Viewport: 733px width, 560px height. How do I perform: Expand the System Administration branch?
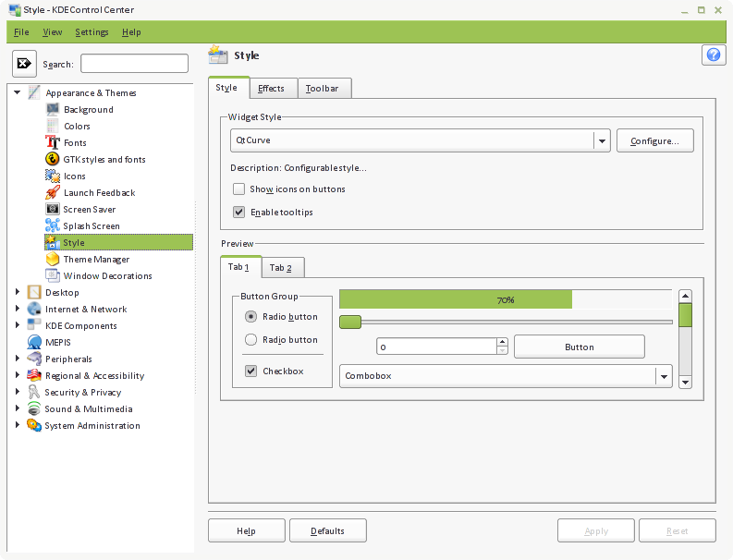pos(18,424)
